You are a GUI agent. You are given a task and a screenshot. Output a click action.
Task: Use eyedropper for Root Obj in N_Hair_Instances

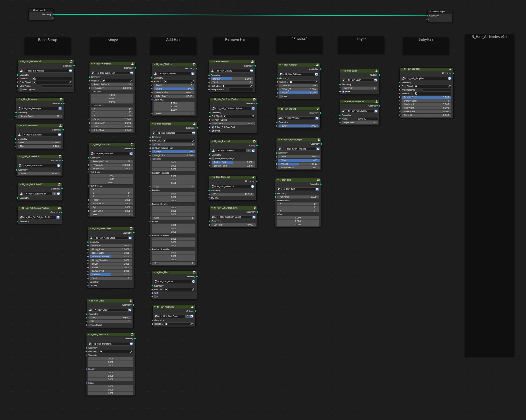193,141
